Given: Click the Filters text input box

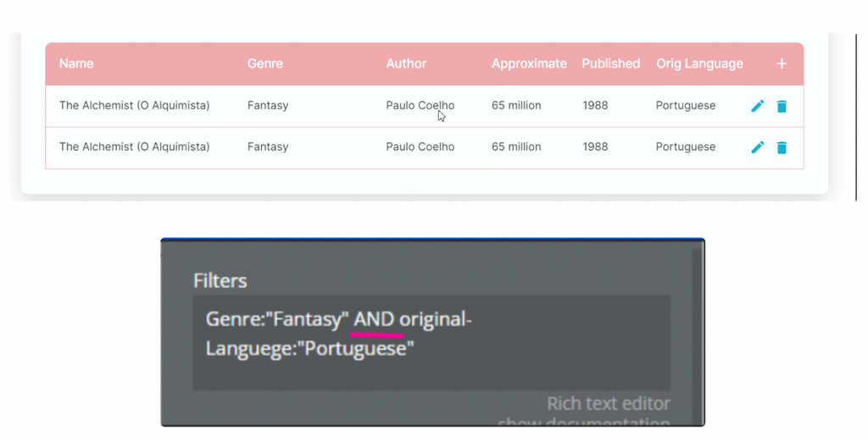Looking at the screenshot, I should (x=431, y=343).
